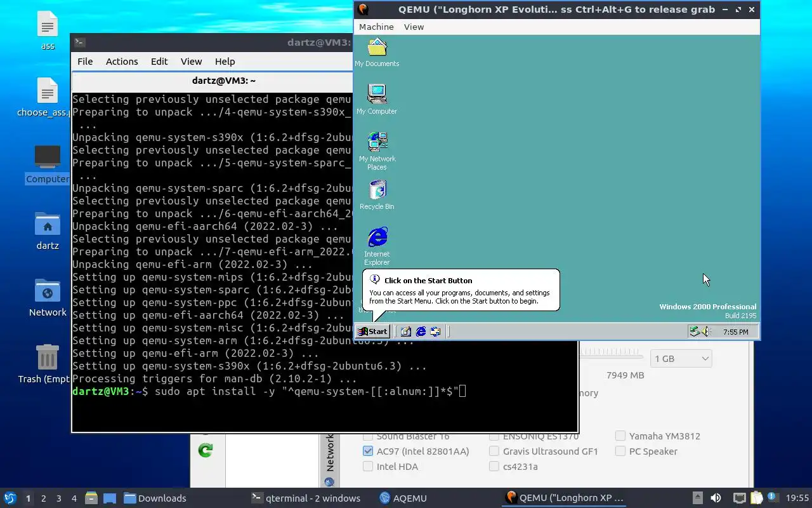Click host network tray icon
812x508 pixels.
click(x=739, y=498)
